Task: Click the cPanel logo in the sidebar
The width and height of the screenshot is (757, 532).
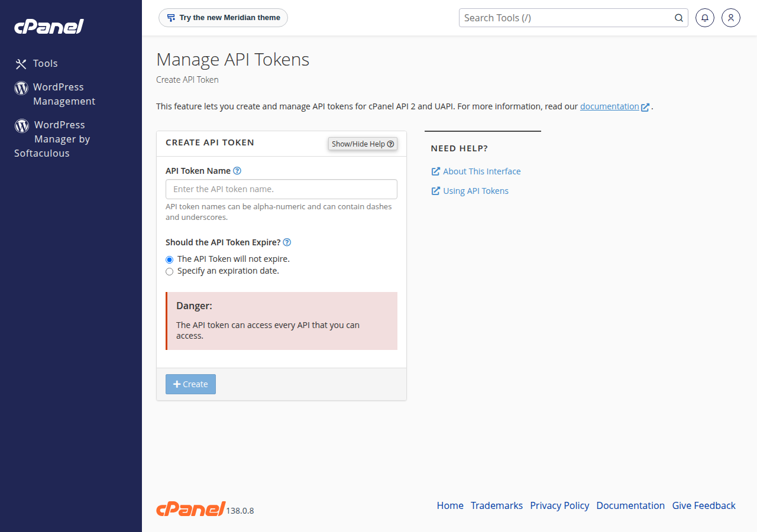Action: click(x=49, y=27)
